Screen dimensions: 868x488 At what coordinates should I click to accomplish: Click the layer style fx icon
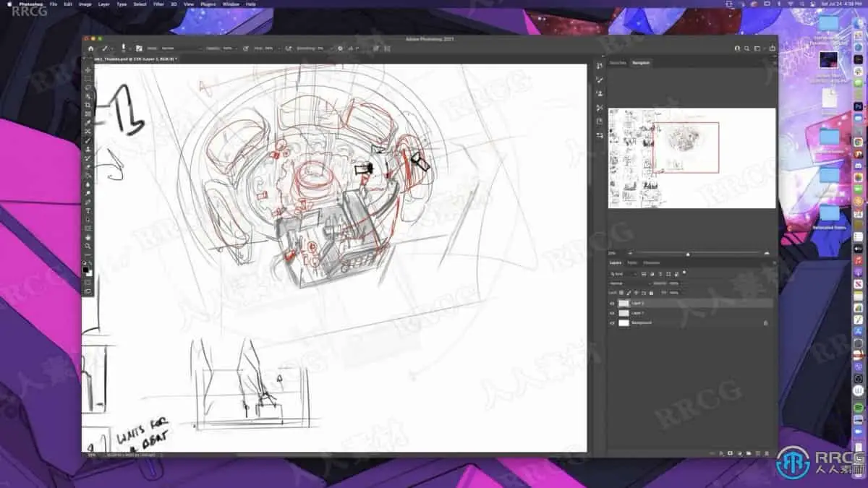coord(721,453)
